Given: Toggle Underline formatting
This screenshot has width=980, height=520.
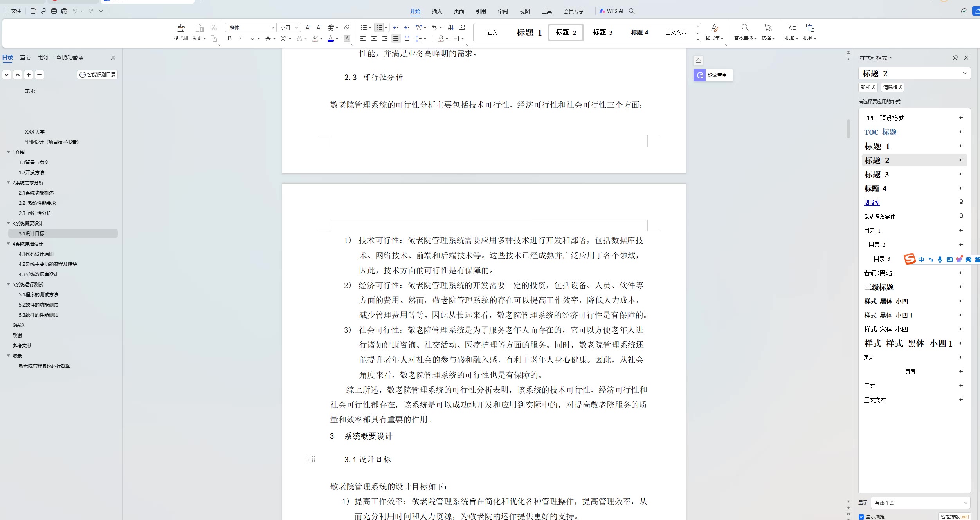Looking at the screenshot, I should click(x=252, y=38).
